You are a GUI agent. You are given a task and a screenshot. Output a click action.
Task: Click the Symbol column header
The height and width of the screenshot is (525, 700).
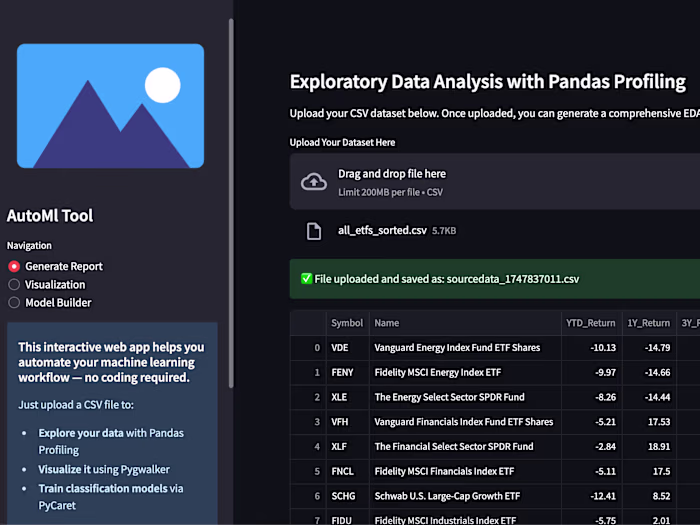[347, 323]
